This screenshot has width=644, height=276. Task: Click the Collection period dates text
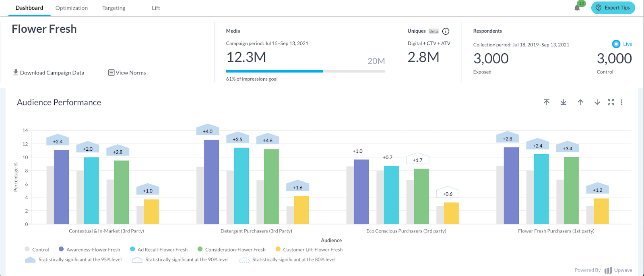click(521, 45)
